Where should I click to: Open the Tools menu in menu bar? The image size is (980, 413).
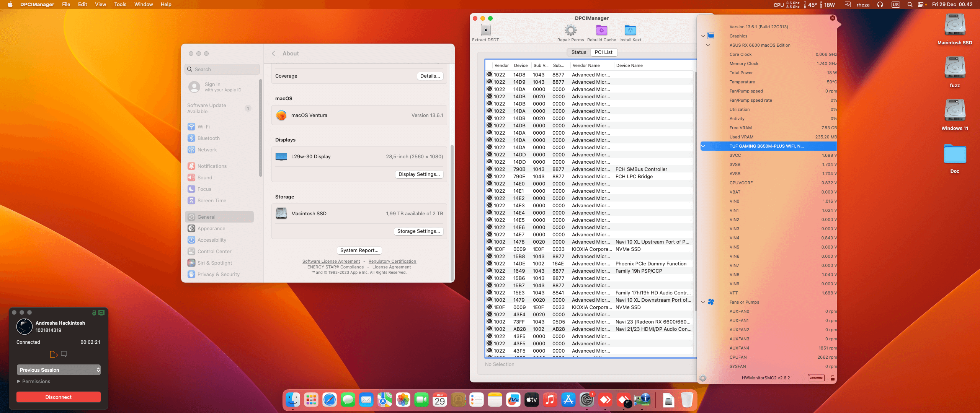tap(120, 5)
